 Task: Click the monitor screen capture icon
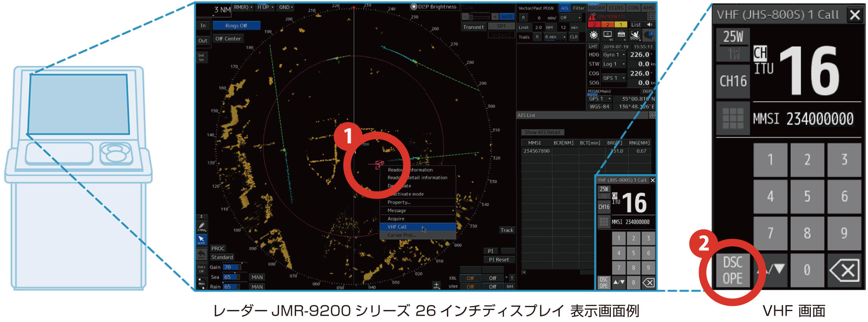pos(607,35)
